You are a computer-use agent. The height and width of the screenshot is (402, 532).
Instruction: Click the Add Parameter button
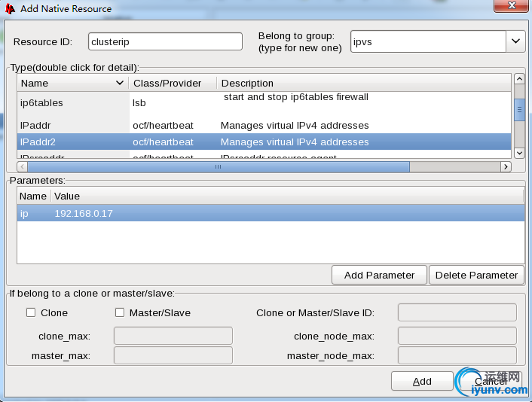379,275
